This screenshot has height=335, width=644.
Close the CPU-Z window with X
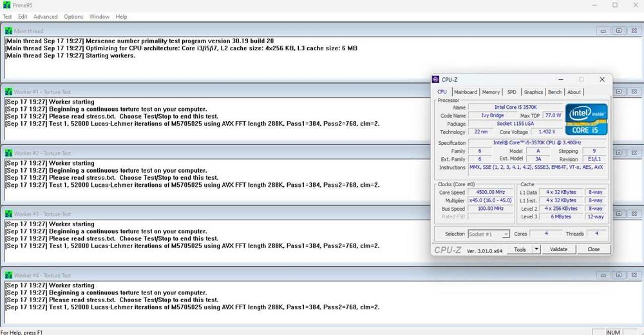pyautogui.click(x=602, y=80)
